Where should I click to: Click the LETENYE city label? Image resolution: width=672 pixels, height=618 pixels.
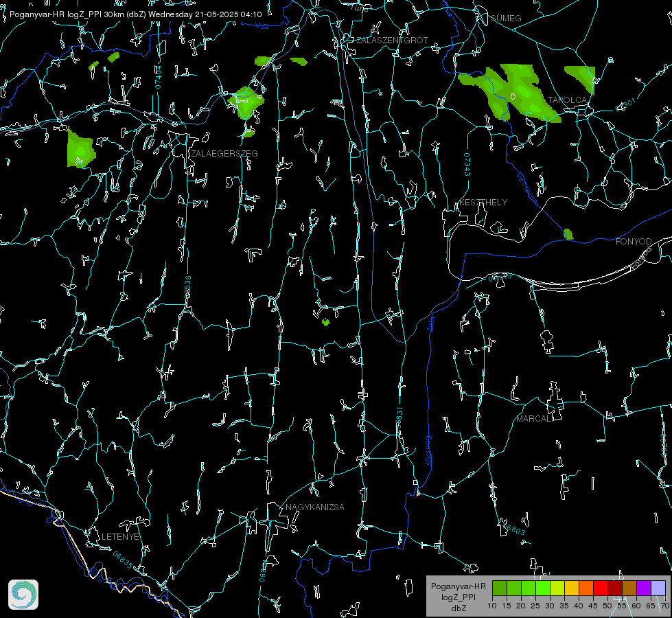120,536
